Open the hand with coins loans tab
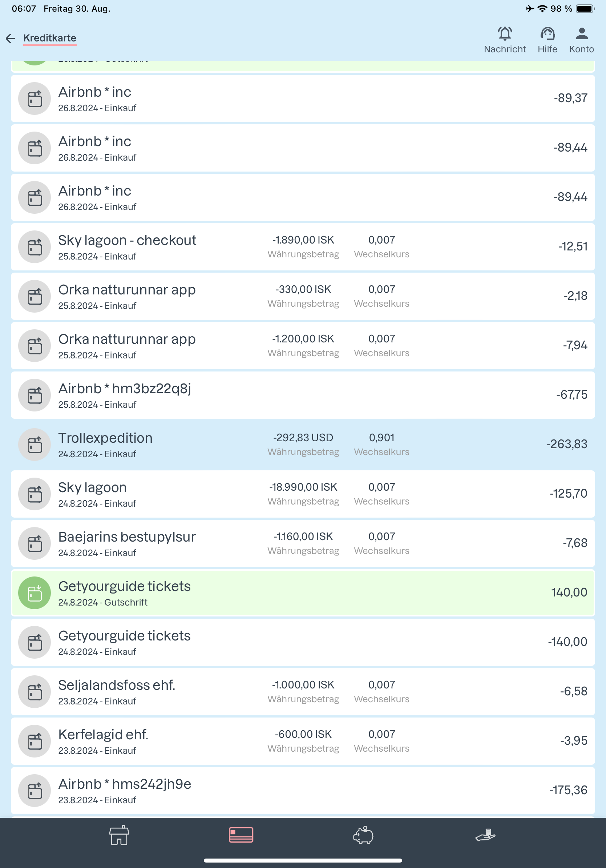Screen dimensions: 606x868 (x=485, y=835)
